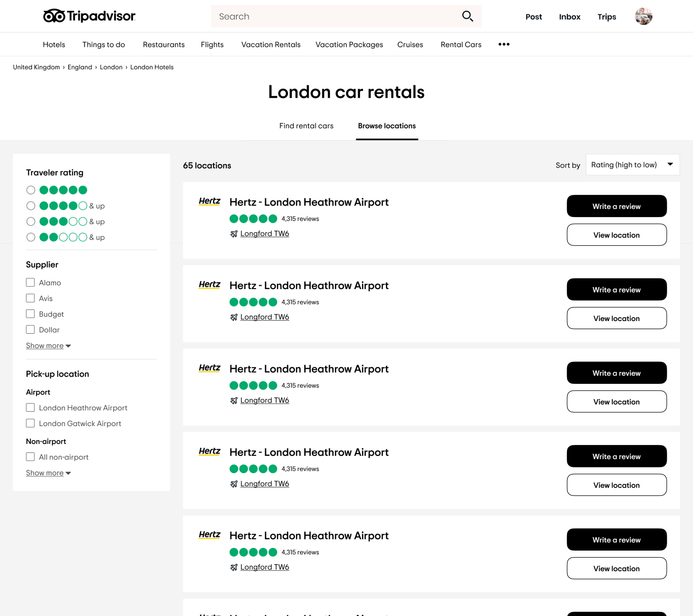Open Vacation Packages
Image resolution: width=693 pixels, height=616 pixels.
(349, 45)
